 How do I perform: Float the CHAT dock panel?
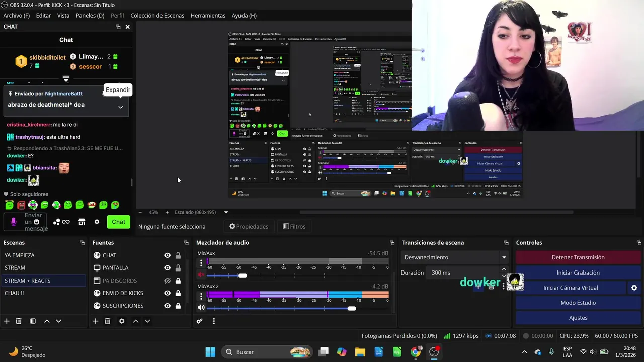click(x=118, y=27)
